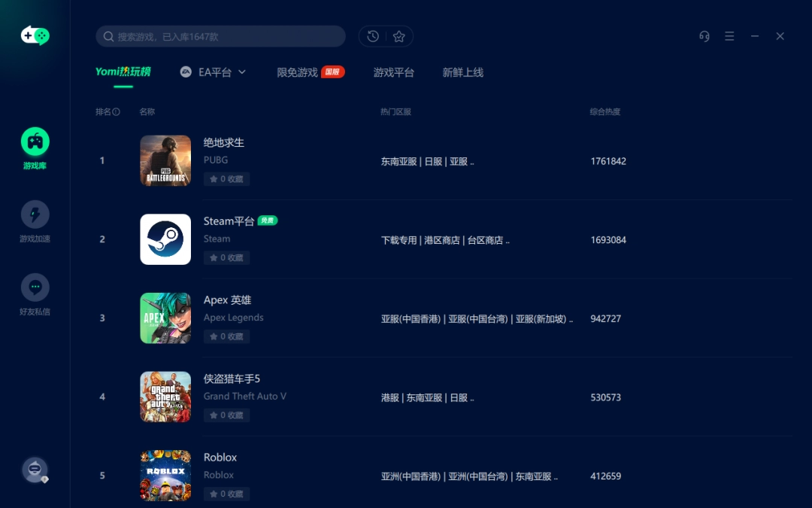Open search history via the clock icon
The height and width of the screenshot is (508, 812).
click(373, 35)
